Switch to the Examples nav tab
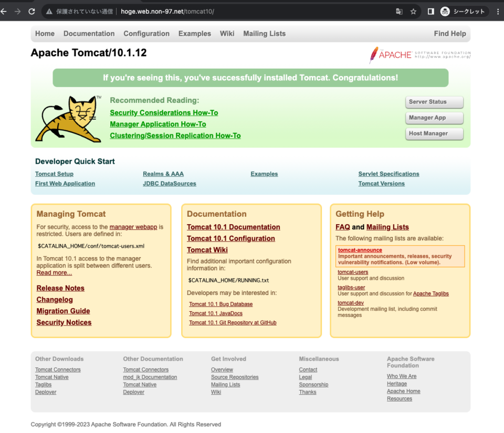Viewport: 504px width, 433px height. click(195, 33)
